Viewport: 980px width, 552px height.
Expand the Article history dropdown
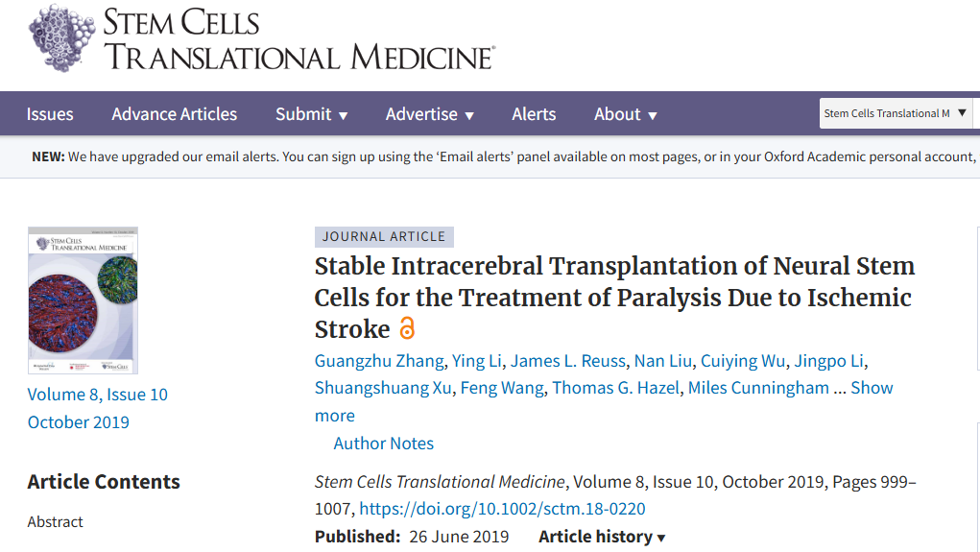click(602, 537)
